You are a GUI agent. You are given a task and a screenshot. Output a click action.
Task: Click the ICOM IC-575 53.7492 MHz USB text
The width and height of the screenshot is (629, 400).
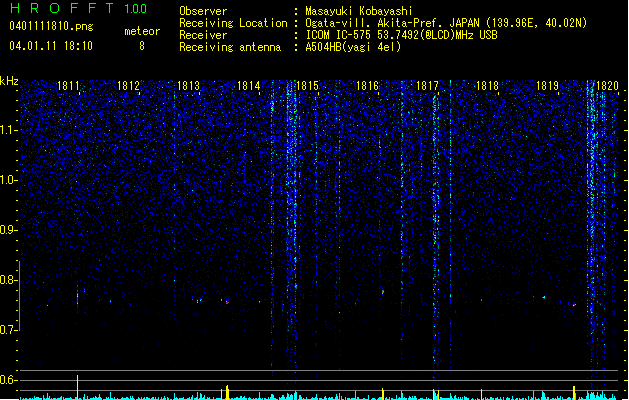coord(401,35)
